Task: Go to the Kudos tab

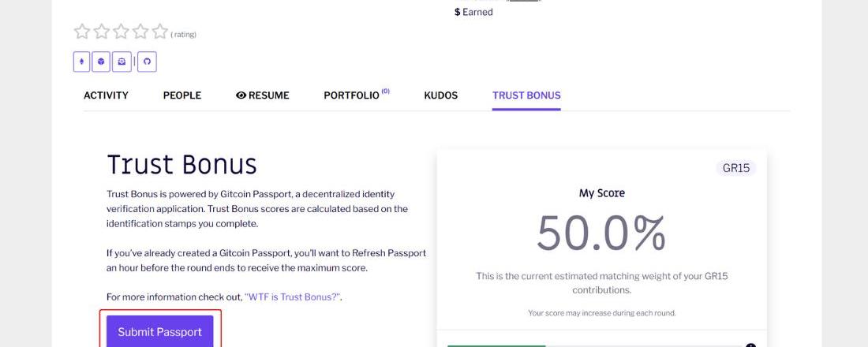Action: point(440,95)
